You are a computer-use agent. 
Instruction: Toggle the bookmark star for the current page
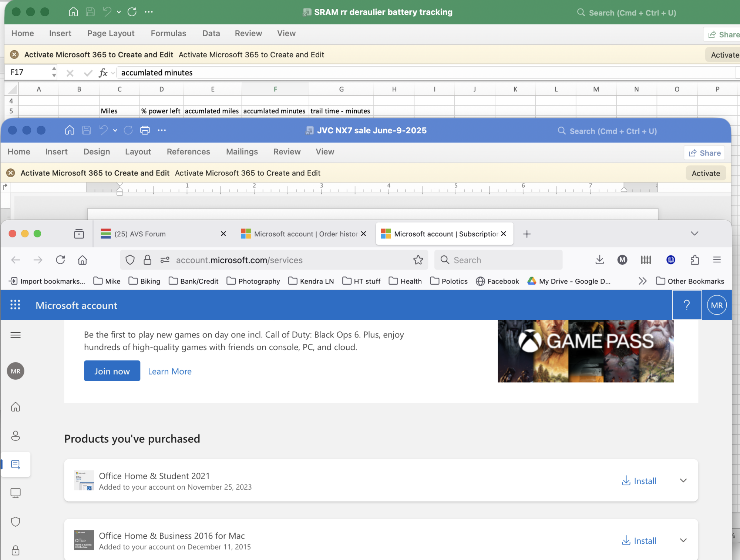418,260
